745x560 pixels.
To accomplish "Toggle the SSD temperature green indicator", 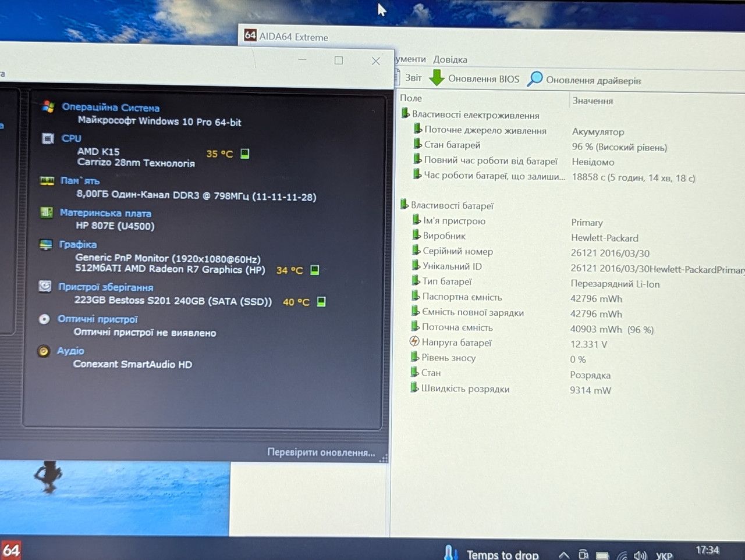I will coord(321,301).
